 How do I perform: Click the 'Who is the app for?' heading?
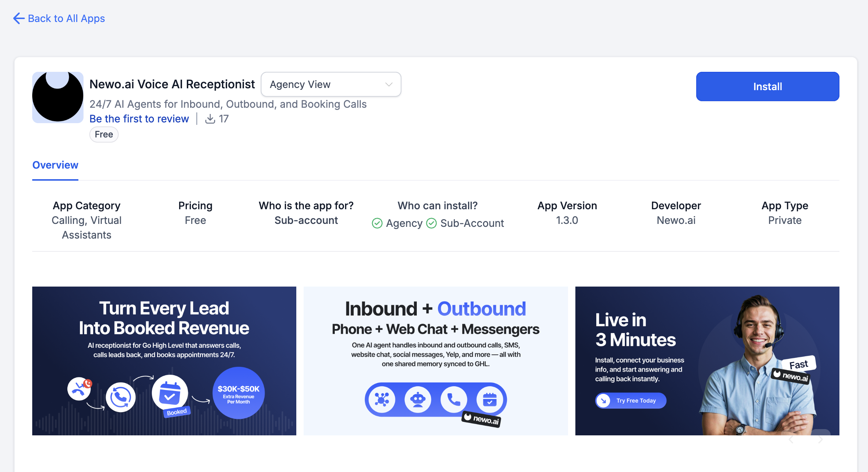coord(306,206)
